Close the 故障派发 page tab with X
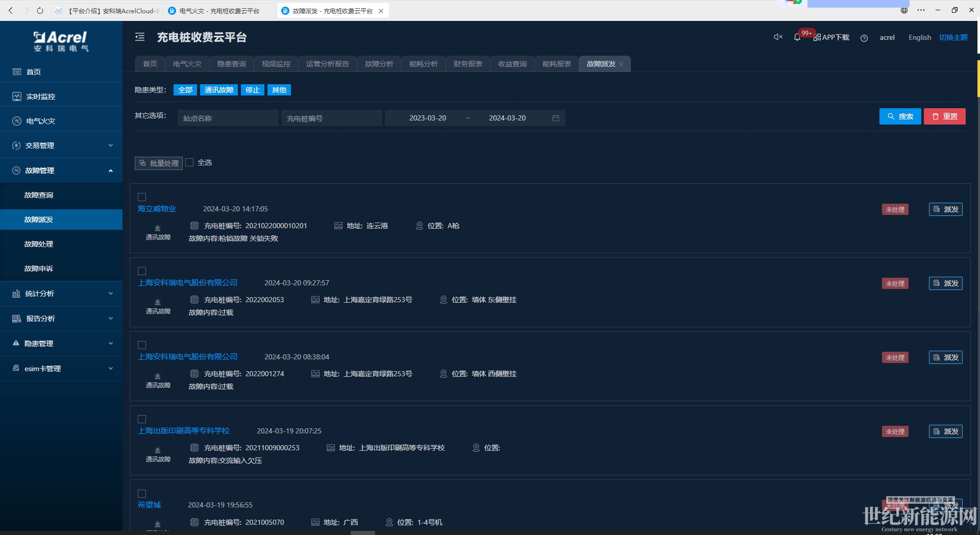This screenshot has width=980, height=535. [x=621, y=64]
